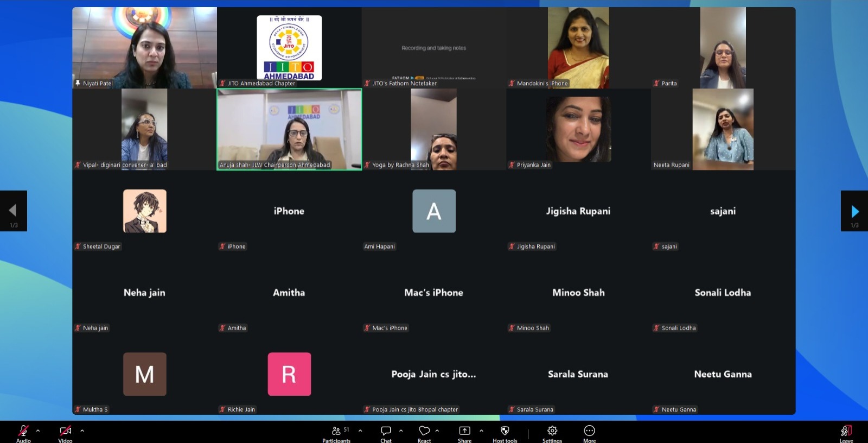Expand the Chat options caret
This screenshot has width=868, height=443.
pyautogui.click(x=401, y=431)
